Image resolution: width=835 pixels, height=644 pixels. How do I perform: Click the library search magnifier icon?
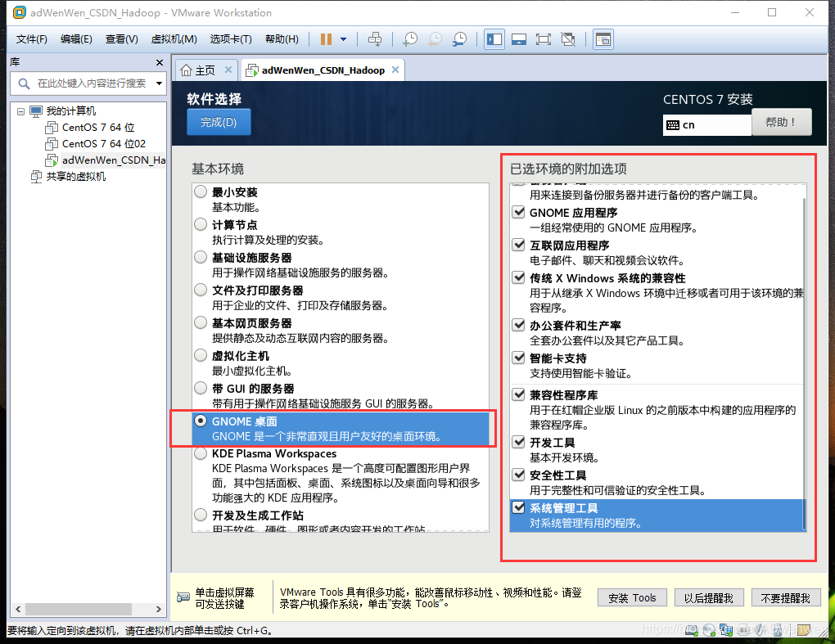pos(24,83)
